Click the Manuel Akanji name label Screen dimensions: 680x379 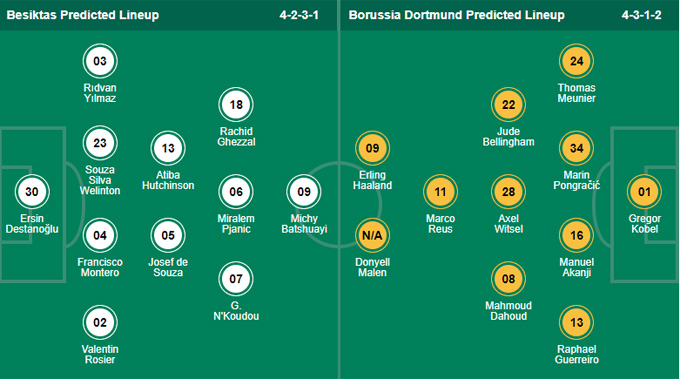pos(577,267)
